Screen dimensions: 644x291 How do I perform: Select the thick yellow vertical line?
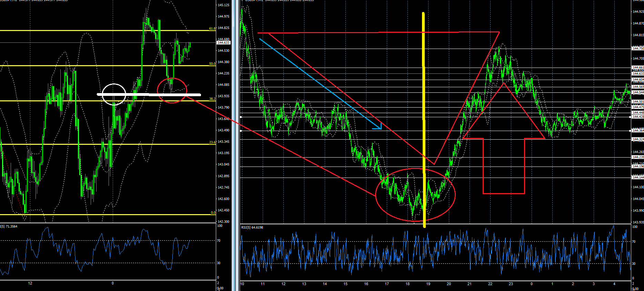pos(424,120)
